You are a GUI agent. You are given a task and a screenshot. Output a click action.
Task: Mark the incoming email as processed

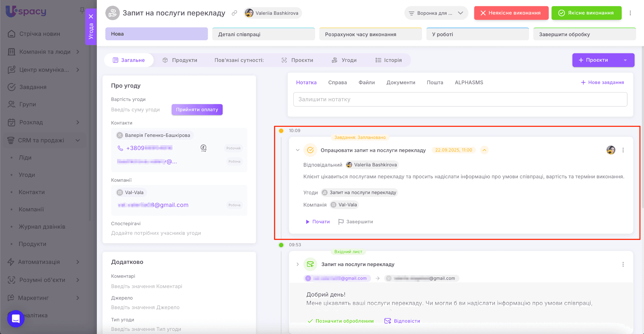click(341, 321)
